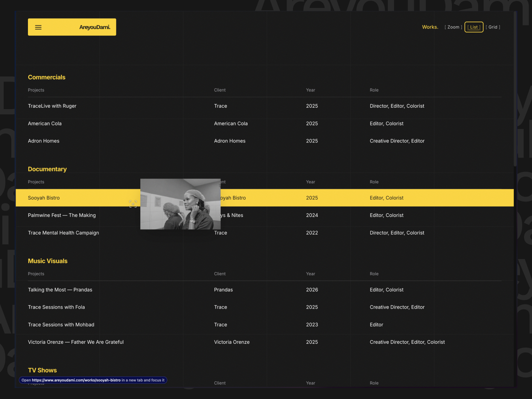Switch to Grid view

(493, 27)
